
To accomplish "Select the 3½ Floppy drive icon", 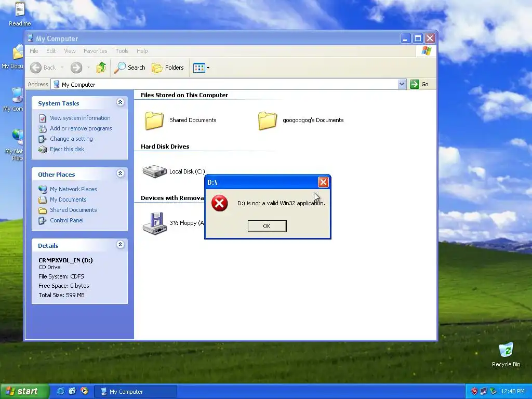I will click(x=155, y=223).
